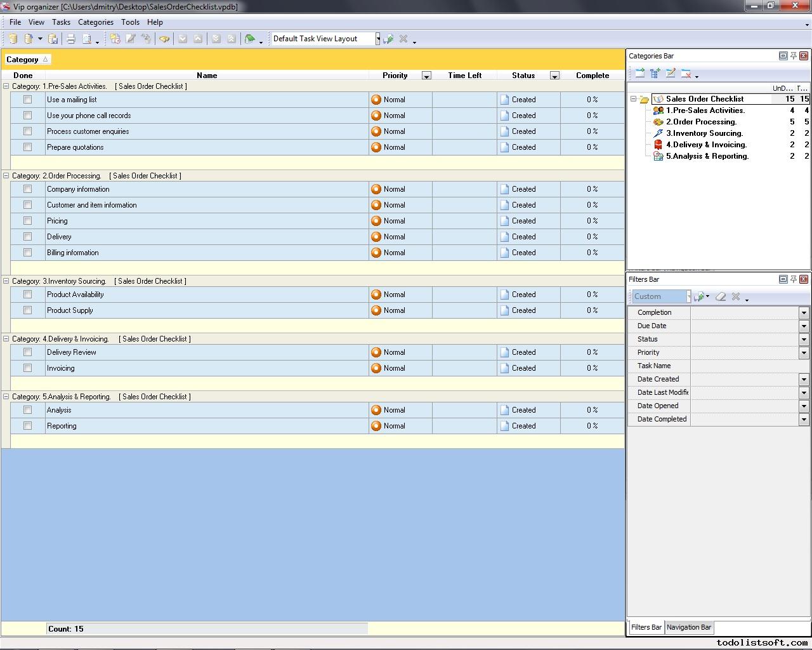Image resolution: width=812 pixels, height=650 pixels.
Task: Click the Edit task pencil icon
Action: pyautogui.click(x=131, y=39)
